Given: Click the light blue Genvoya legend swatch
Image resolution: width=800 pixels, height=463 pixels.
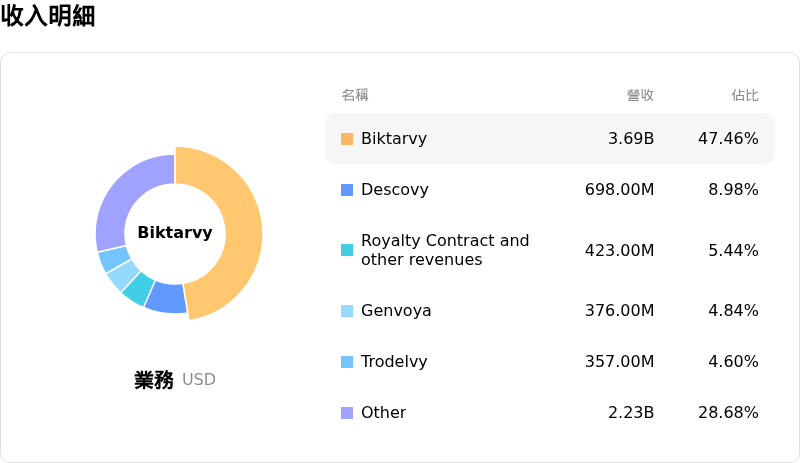Looking at the screenshot, I should coord(347,311).
